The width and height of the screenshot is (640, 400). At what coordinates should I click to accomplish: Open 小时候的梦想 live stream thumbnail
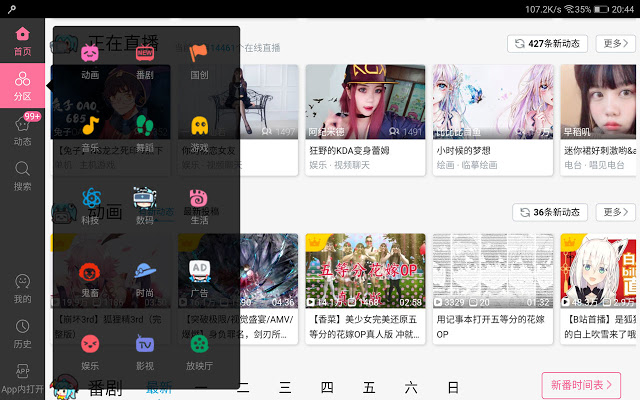tap(493, 102)
